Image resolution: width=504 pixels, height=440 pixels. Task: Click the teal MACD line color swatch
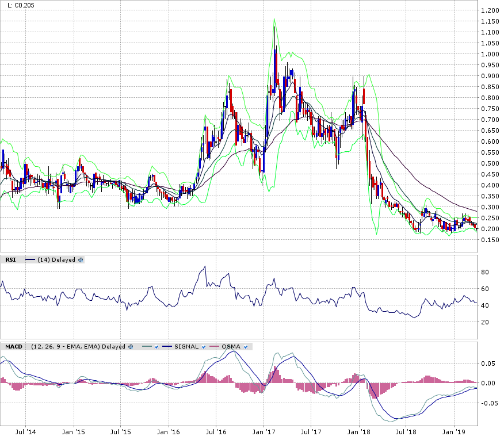[x=146, y=347]
